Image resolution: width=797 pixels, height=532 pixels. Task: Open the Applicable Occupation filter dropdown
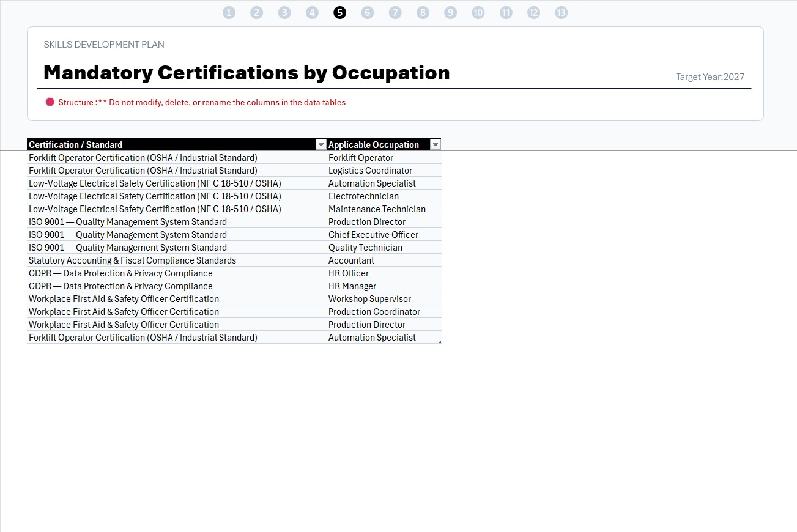435,145
